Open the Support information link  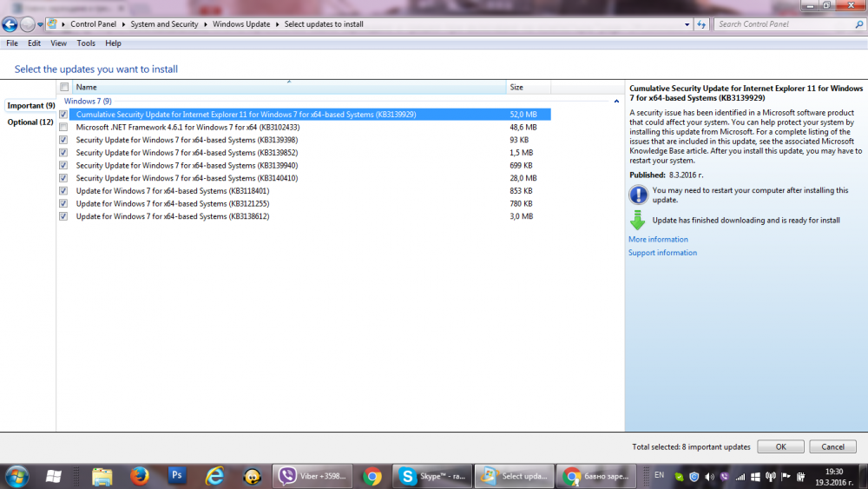(662, 253)
